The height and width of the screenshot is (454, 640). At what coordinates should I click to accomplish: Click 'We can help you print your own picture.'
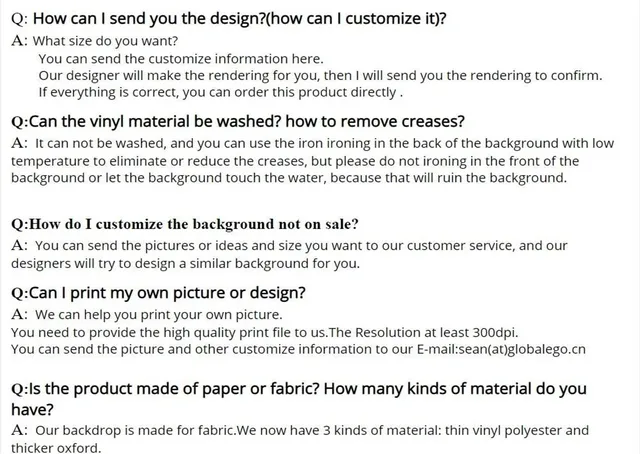147,315
